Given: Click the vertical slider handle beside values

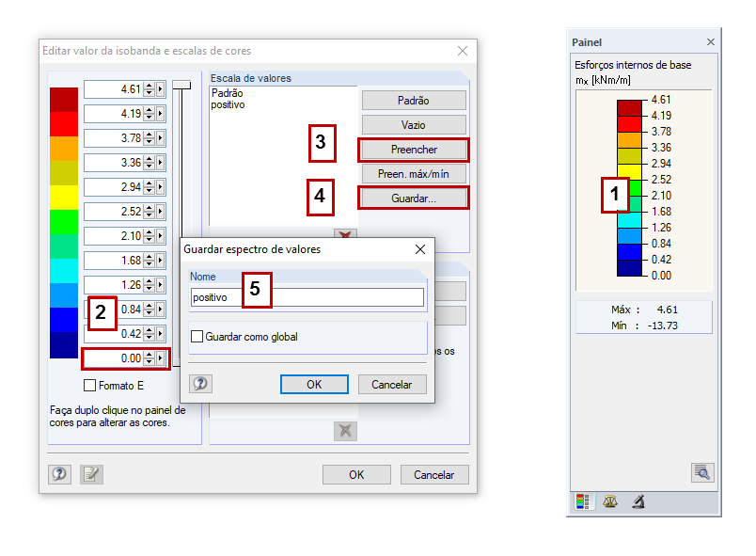Looking at the screenshot, I should coord(181,85).
